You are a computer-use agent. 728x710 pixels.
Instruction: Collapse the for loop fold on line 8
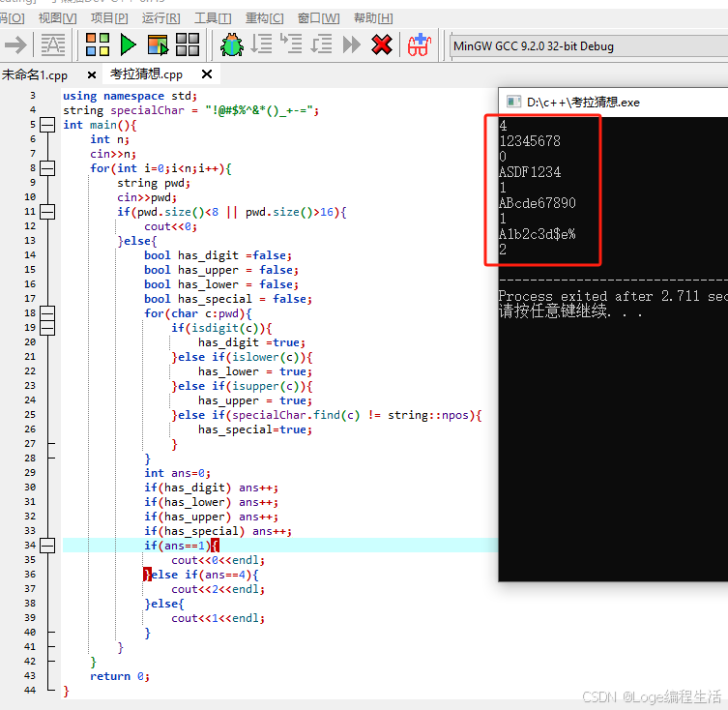[x=47, y=168]
